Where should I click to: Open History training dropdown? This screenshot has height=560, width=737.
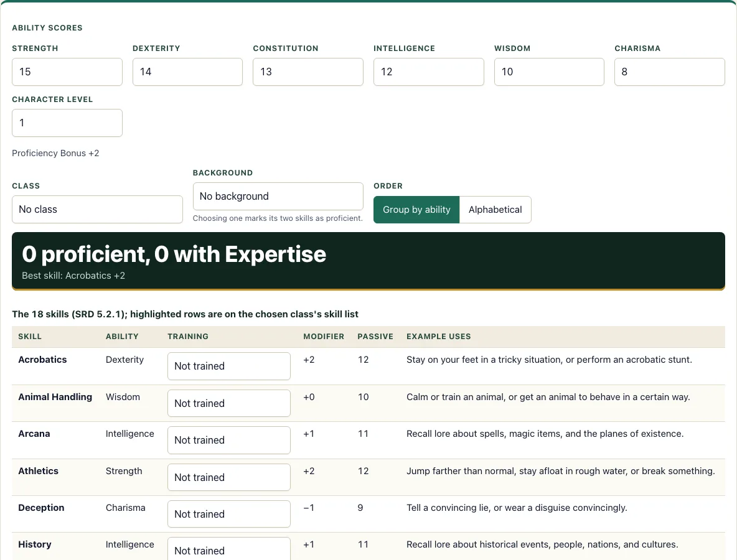click(x=229, y=549)
